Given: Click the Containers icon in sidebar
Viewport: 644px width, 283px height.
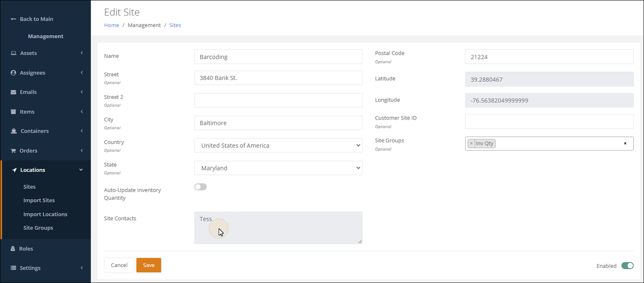Looking at the screenshot, I should coord(14,131).
